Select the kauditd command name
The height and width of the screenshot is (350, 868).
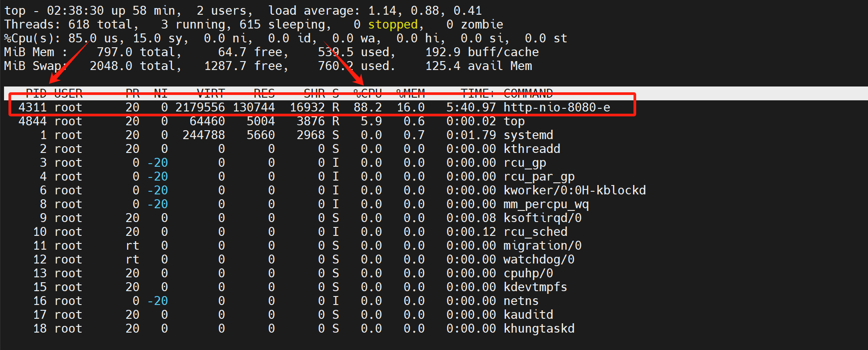tap(528, 315)
